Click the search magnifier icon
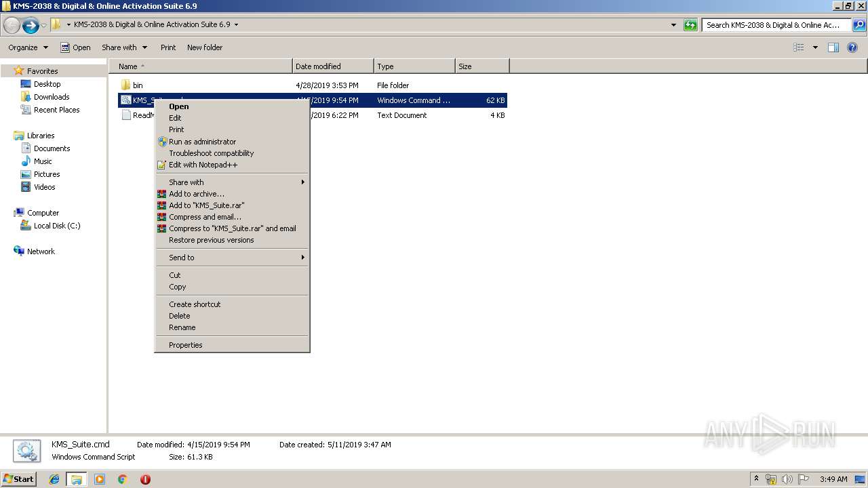 (859, 25)
